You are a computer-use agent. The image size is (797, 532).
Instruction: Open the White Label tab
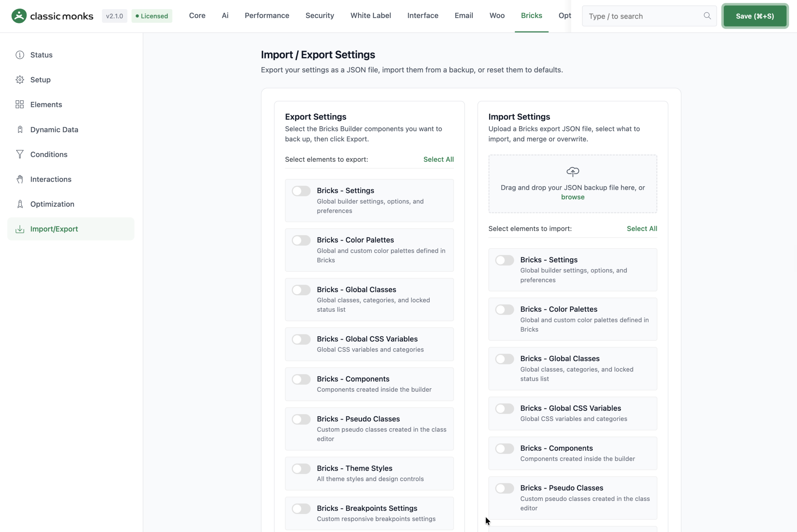click(x=371, y=16)
